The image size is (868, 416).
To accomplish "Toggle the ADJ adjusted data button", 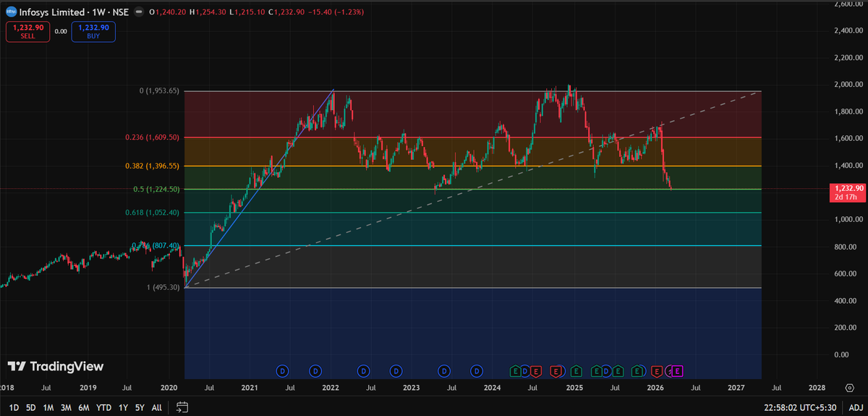I will [855, 407].
